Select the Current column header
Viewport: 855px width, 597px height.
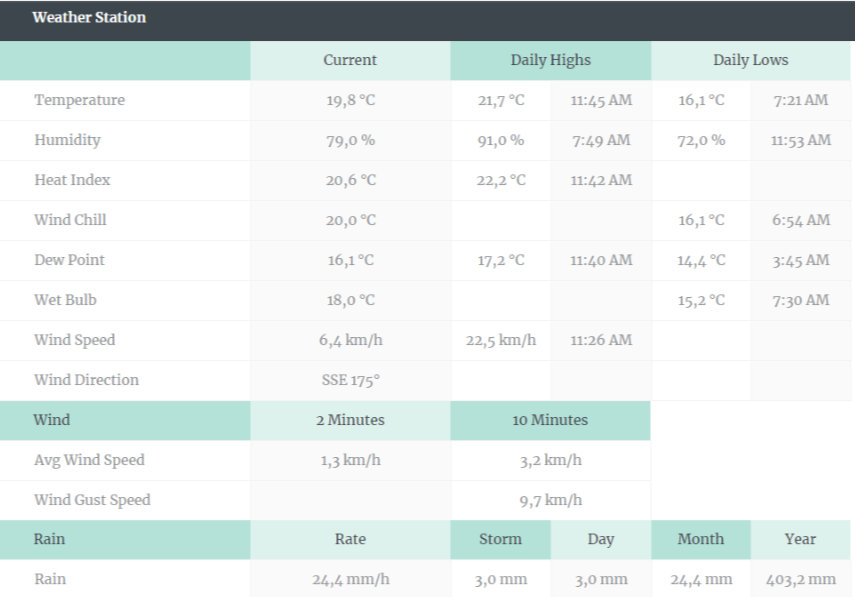pos(350,60)
